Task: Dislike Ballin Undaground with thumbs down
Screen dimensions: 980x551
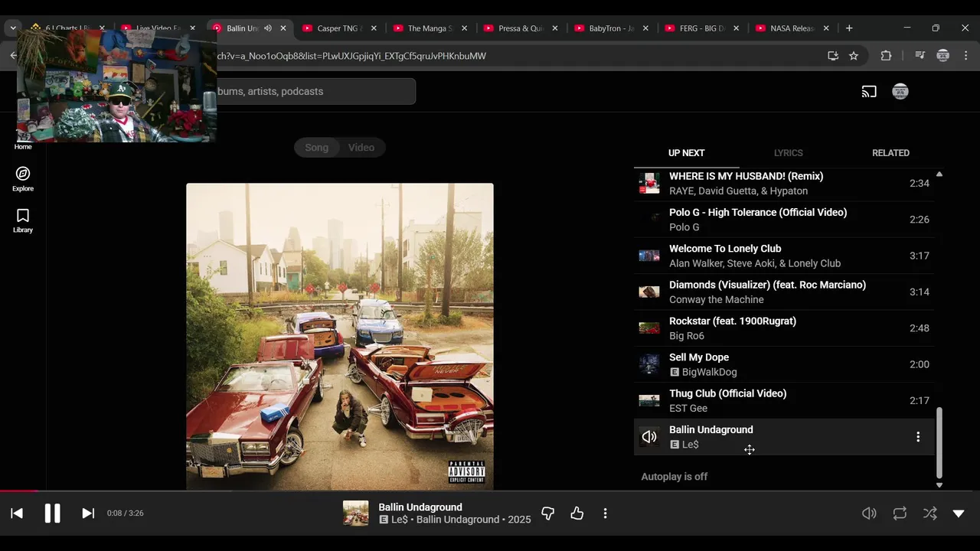Action: 547,514
